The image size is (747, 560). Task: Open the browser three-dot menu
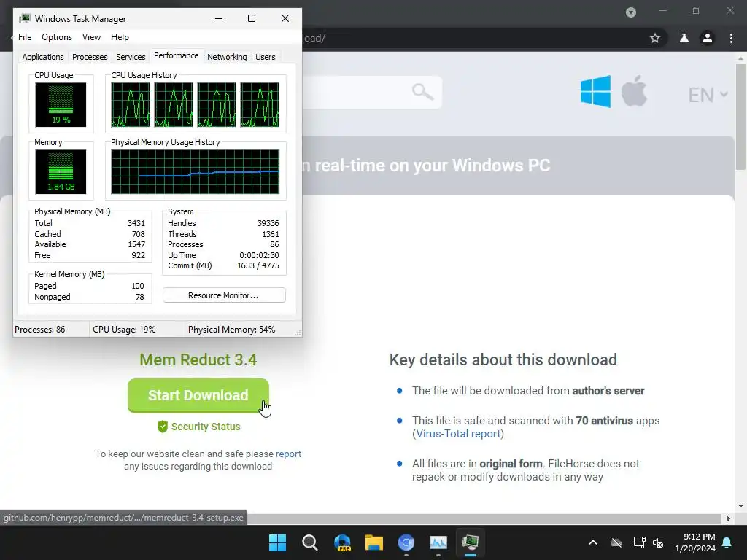point(731,38)
